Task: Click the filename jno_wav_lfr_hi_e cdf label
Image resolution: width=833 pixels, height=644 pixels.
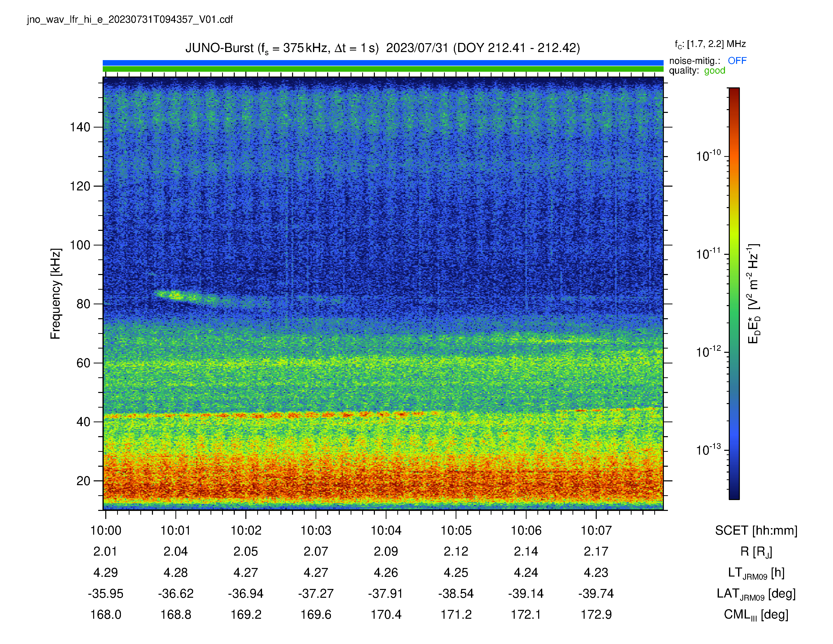Action: pyautogui.click(x=130, y=20)
